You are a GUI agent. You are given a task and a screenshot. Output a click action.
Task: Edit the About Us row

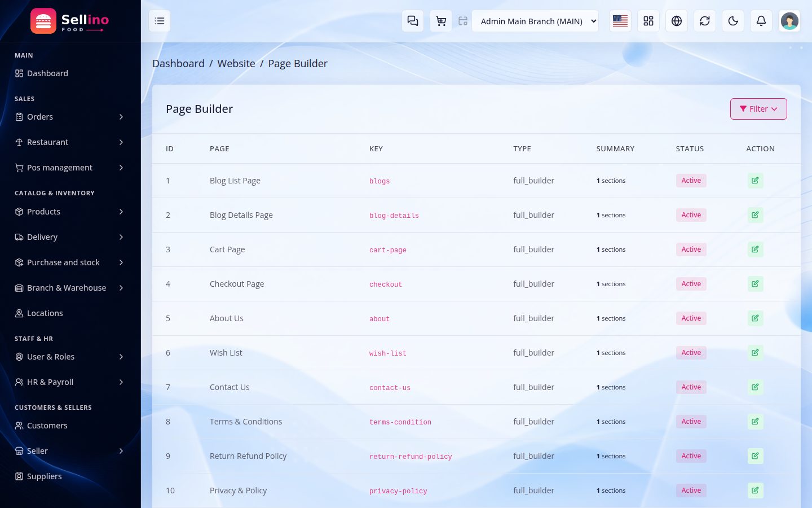(x=755, y=318)
